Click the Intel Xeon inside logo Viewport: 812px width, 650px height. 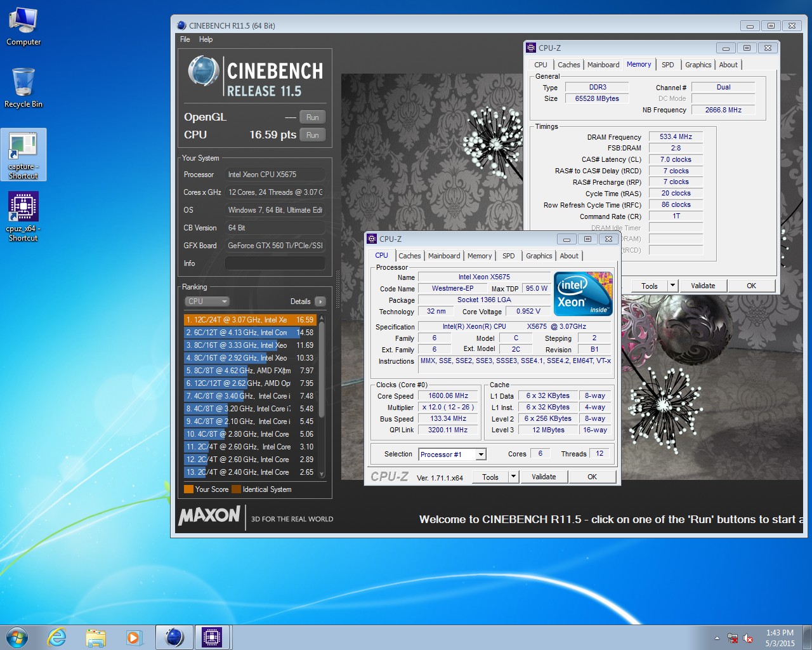pos(583,294)
